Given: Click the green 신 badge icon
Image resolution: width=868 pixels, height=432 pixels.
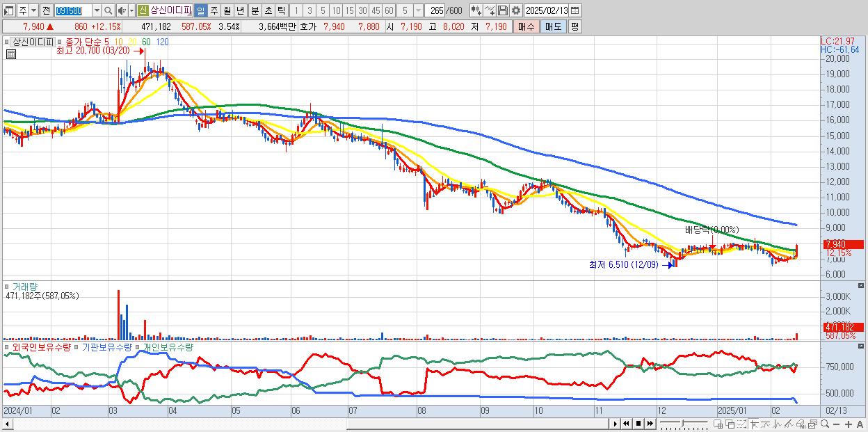Looking at the screenshot, I should click(143, 10).
